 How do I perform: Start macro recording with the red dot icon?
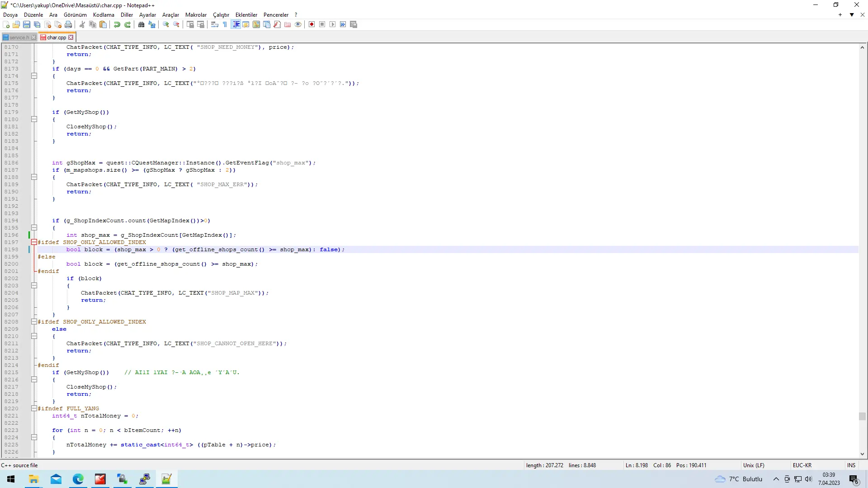[x=311, y=24]
